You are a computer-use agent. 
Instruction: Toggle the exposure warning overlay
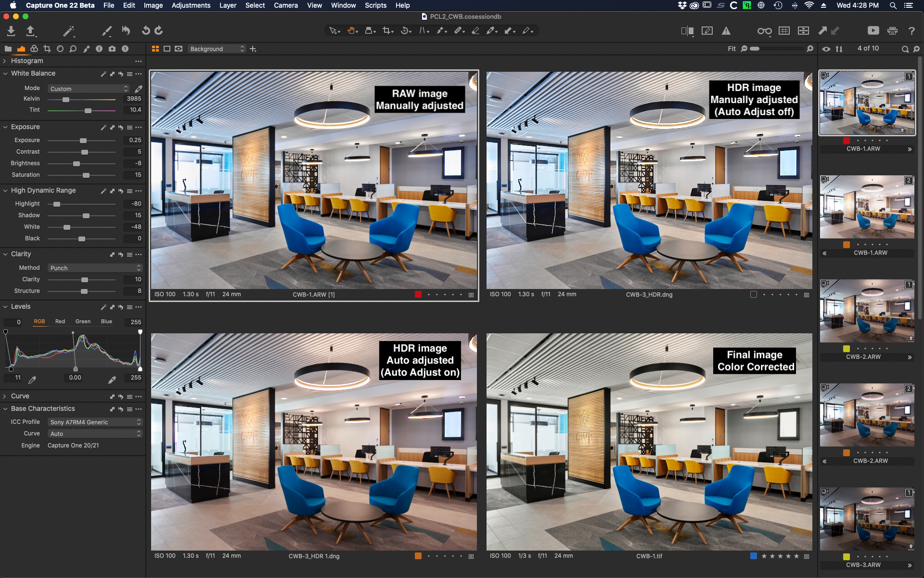pos(727,30)
